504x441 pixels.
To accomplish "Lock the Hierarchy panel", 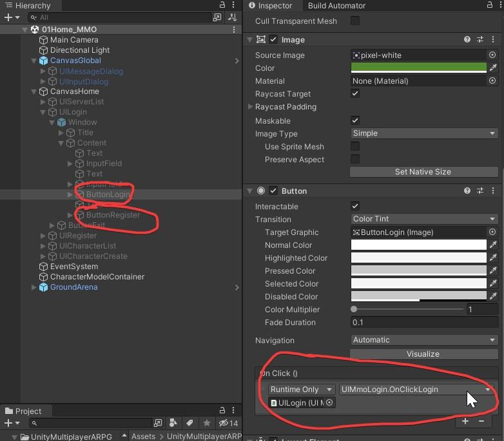I will (222, 5).
